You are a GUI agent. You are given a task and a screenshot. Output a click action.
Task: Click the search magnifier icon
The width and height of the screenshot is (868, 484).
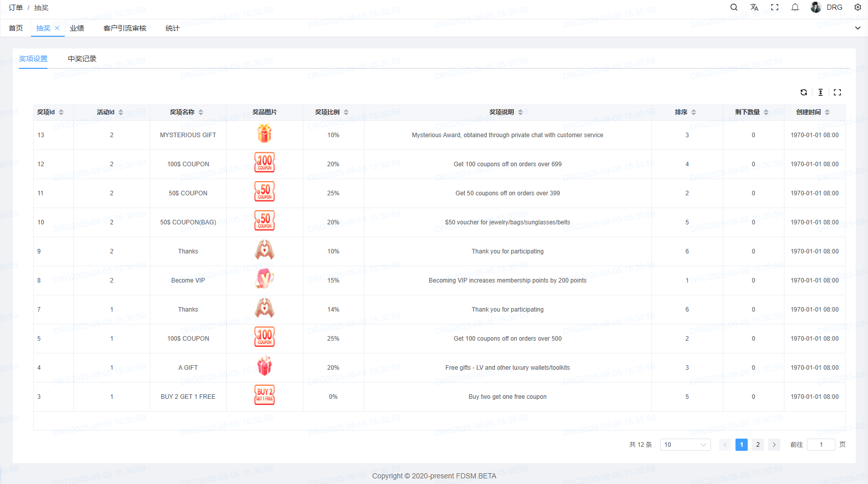click(734, 7)
